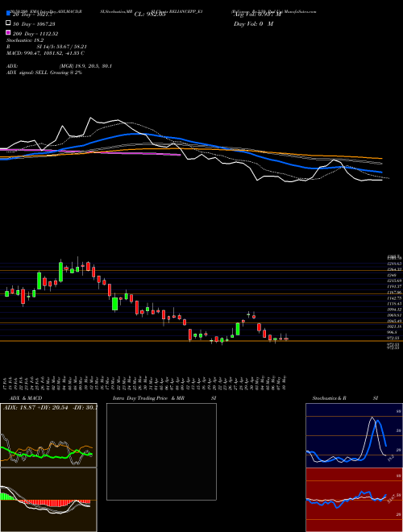Click the blue 20 Day legend swatch
This screenshot has width=403, height=532.
pyautogui.click(x=8, y=14)
